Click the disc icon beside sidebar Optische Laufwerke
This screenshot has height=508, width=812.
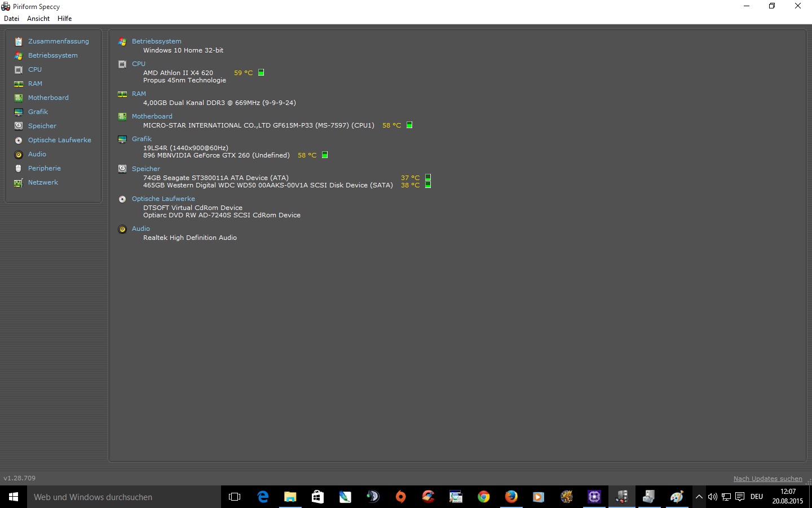tap(19, 140)
